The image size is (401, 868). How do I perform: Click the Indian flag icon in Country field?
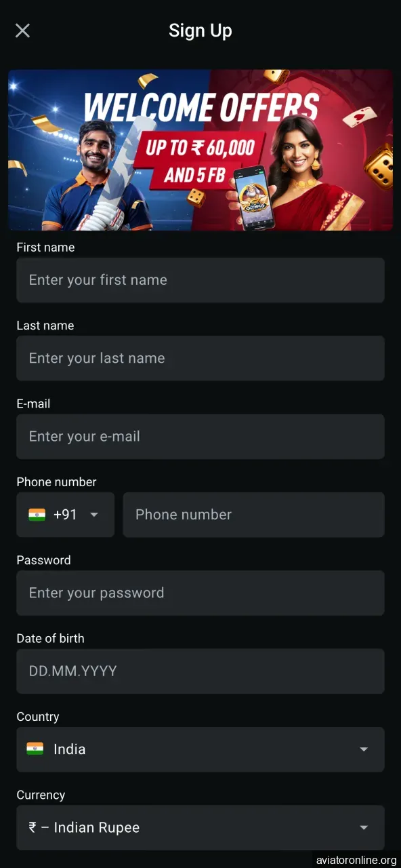tap(35, 749)
